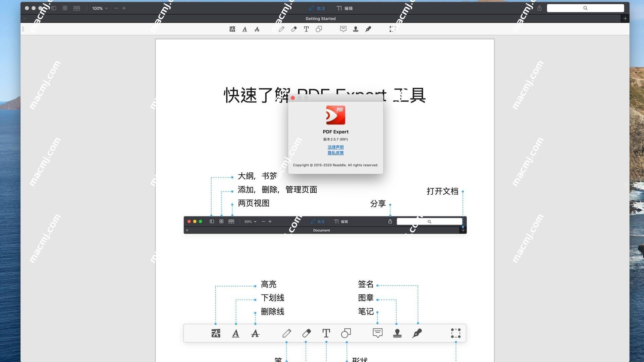Open 隐私政策 privacy policy link

click(335, 153)
